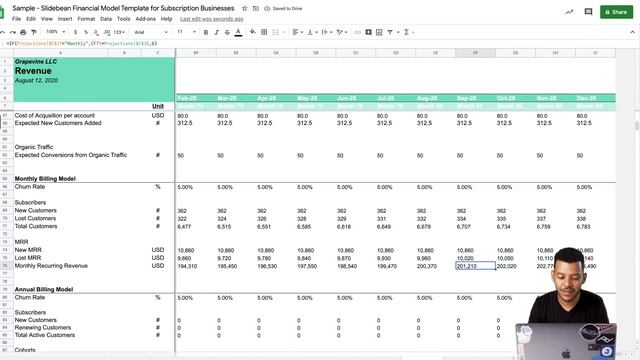Open the Edit menu
640x360 pixels.
[31, 19]
